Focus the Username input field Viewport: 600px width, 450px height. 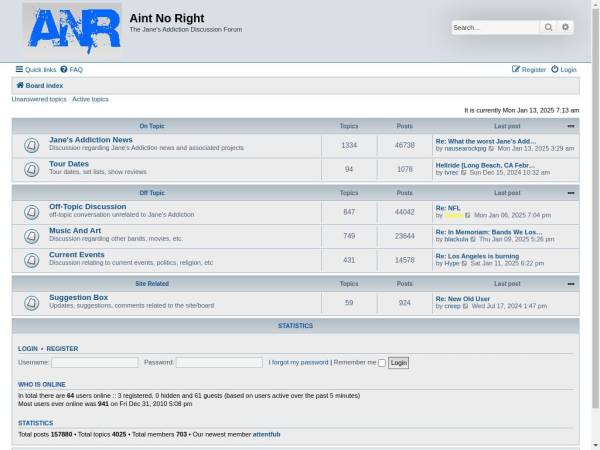coord(95,363)
